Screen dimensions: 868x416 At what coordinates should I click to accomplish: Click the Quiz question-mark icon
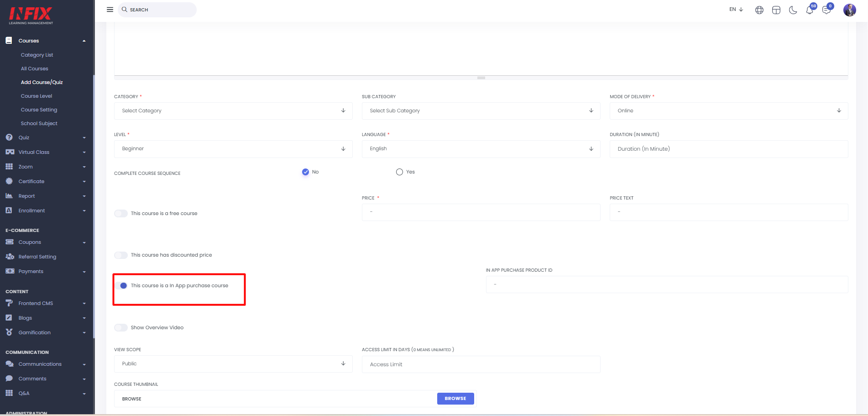tap(9, 137)
